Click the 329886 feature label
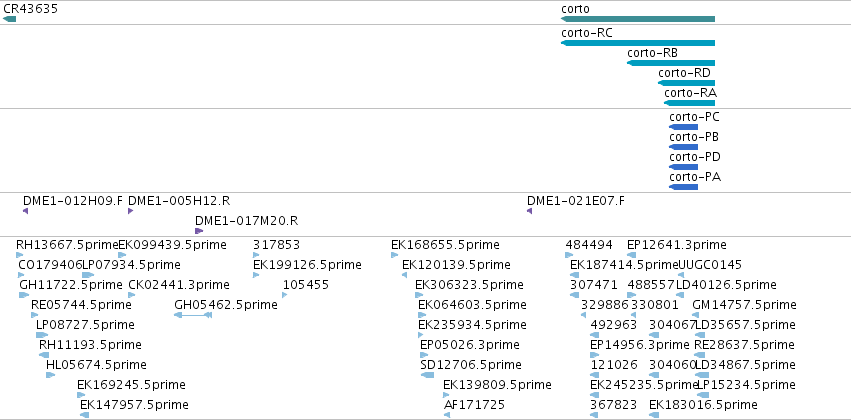Screen dimensions: 851x420 (605, 305)
